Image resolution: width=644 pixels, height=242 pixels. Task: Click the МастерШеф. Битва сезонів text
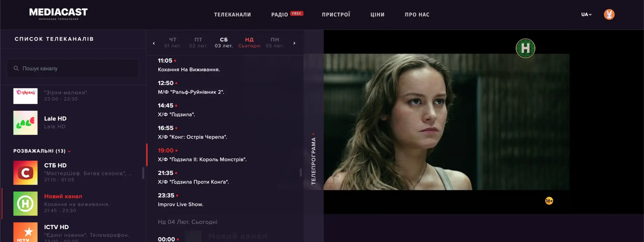pyautogui.click(x=88, y=173)
